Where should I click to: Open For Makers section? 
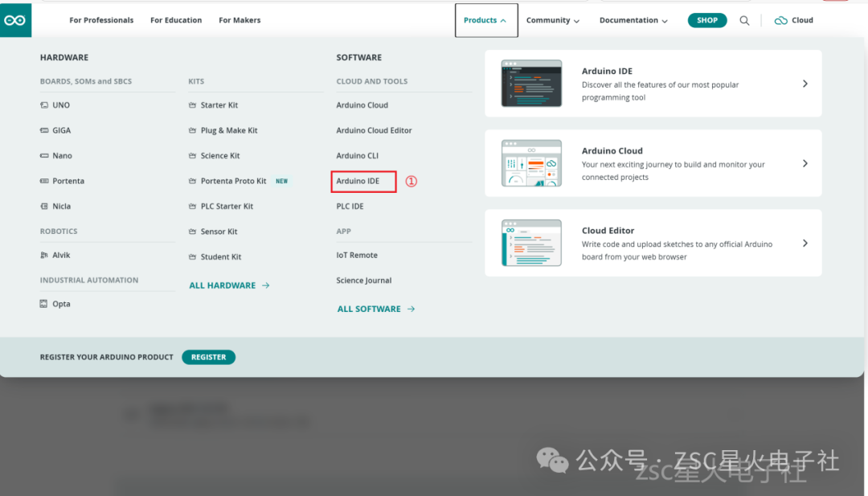pos(240,20)
